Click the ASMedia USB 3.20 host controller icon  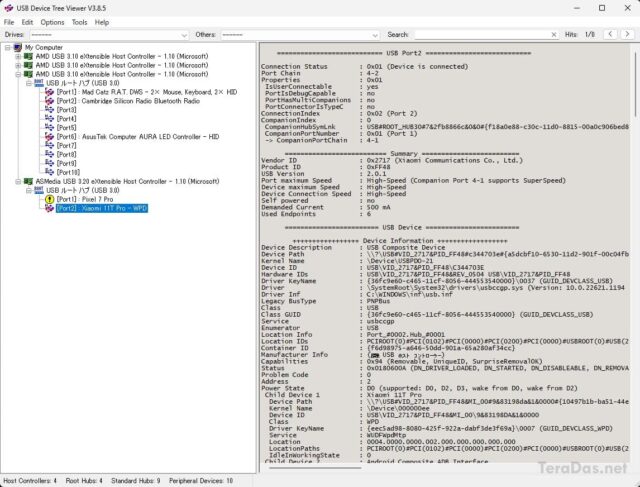pos(29,181)
